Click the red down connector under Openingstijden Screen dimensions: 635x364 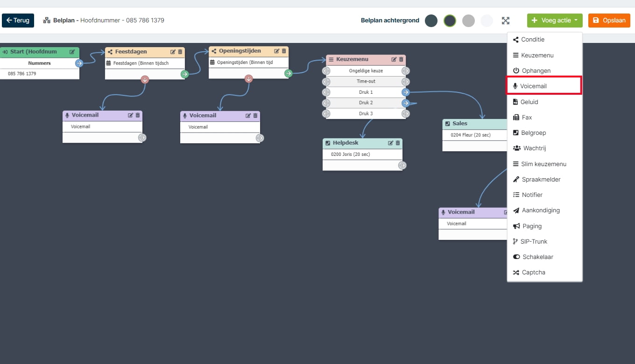pyautogui.click(x=248, y=79)
